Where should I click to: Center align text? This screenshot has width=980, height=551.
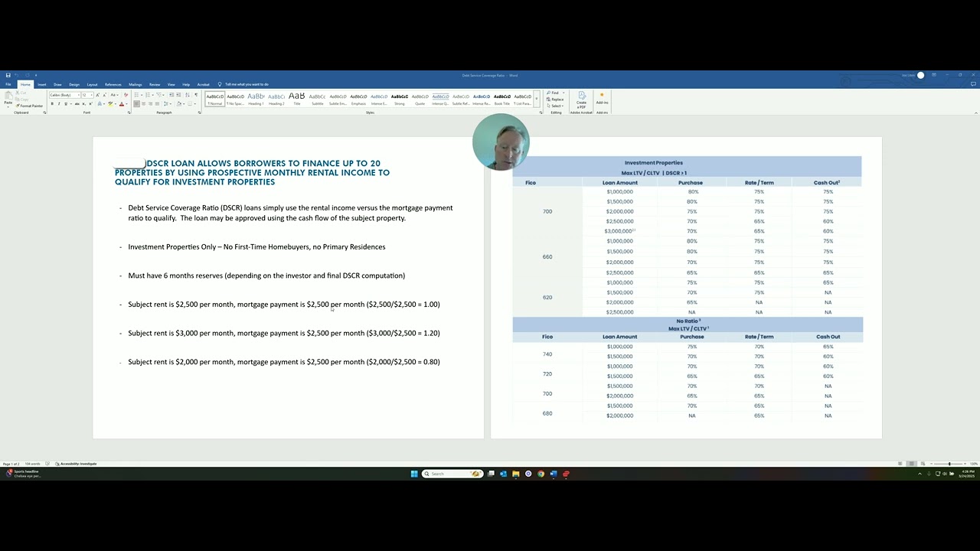(x=143, y=103)
